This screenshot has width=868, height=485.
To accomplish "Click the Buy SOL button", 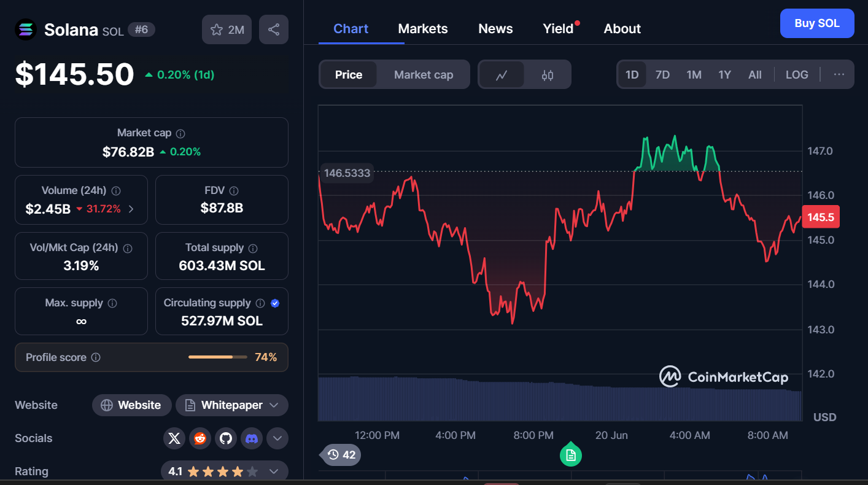I will pos(817,23).
